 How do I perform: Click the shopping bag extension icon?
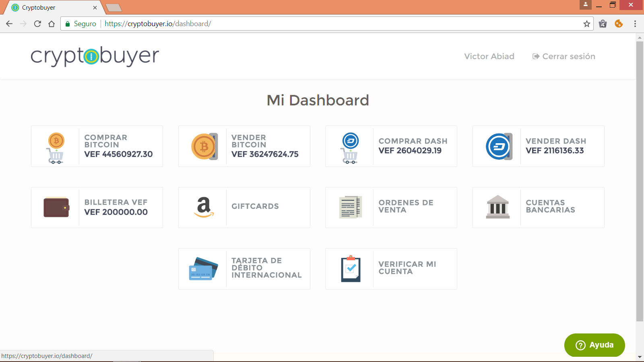tap(603, 24)
